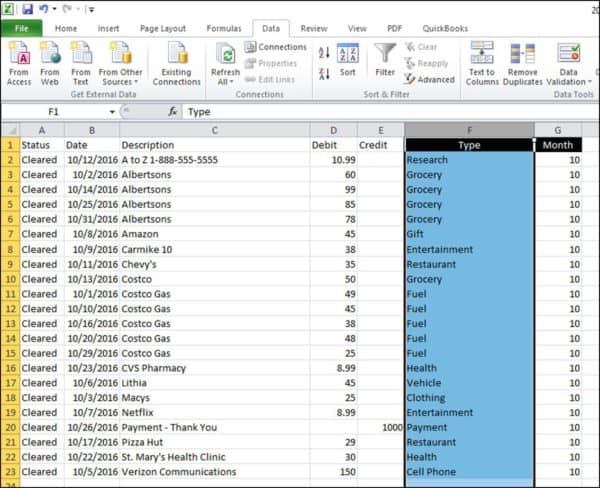Click the CVS Pharmacy cell
600x488 pixels.
(214, 368)
